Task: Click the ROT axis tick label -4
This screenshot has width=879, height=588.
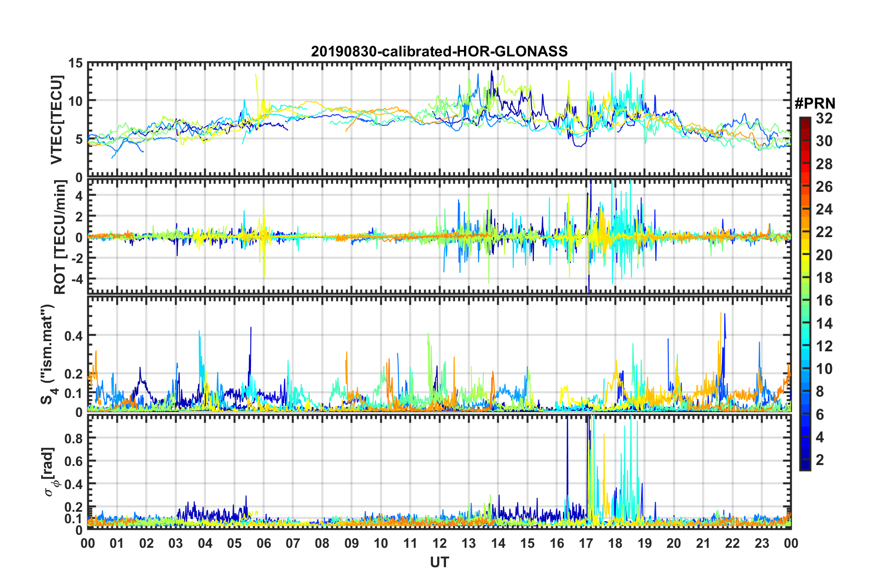Action: (77, 279)
